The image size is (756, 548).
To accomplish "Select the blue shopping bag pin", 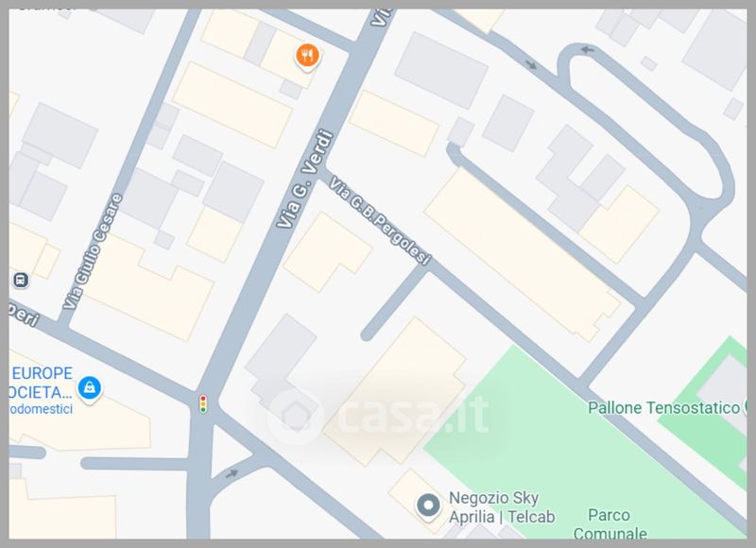I will pos(90,388).
